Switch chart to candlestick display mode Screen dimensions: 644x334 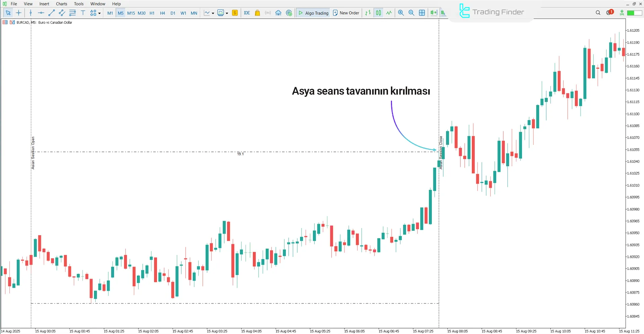click(x=378, y=13)
